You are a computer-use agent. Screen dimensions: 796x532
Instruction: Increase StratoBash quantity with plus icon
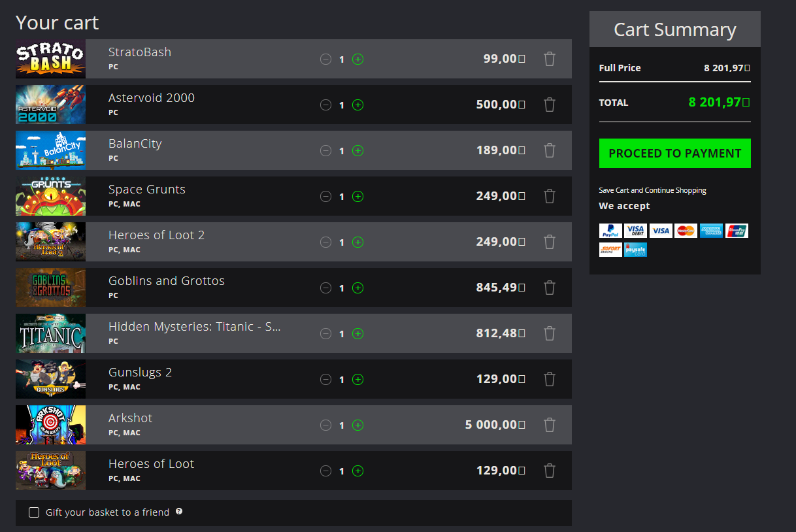[357, 59]
